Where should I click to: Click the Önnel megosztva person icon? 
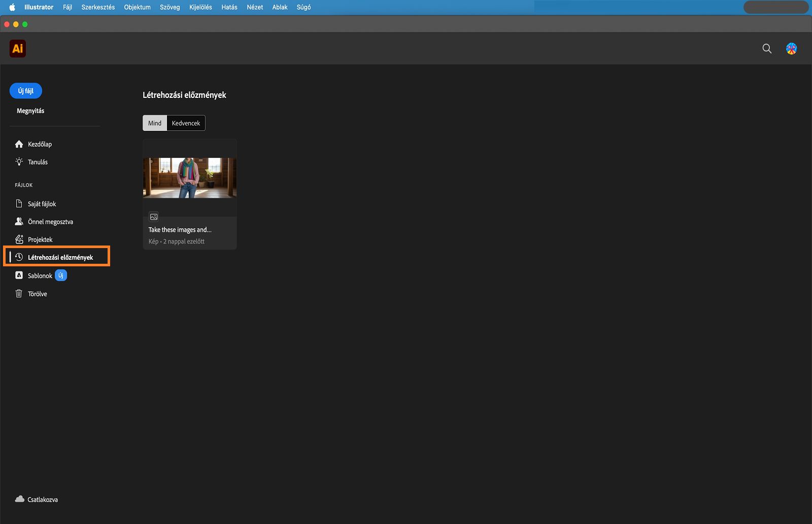(x=19, y=222)
